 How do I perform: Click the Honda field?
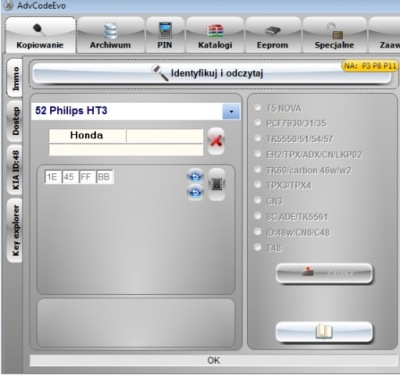pos(87,136)
